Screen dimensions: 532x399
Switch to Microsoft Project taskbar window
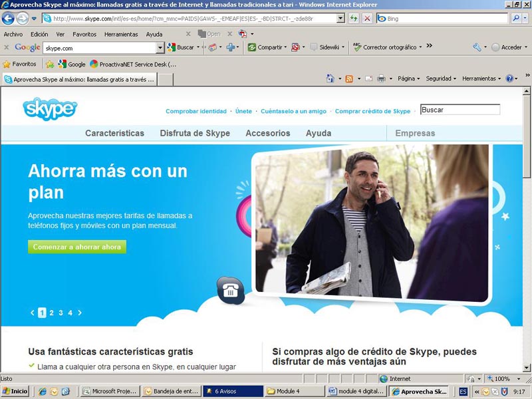pyautogui.click(x=110, y=392)
